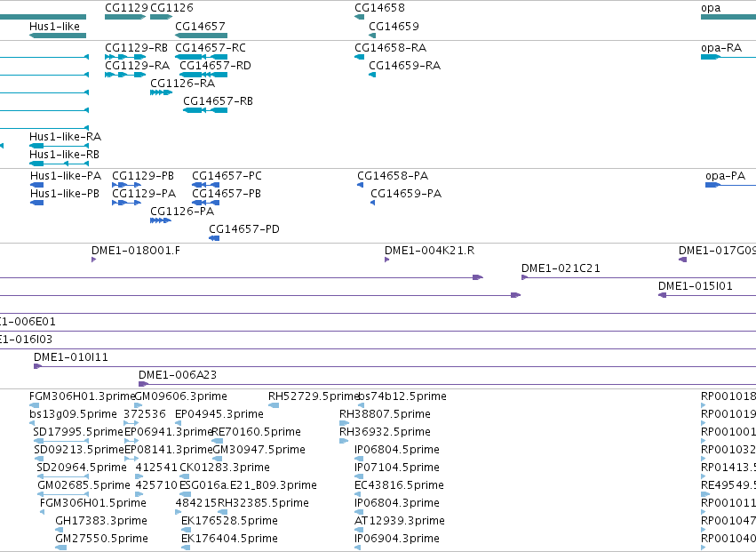Open EST EC43816.5prime
The height and width of the screenshot is (552, 756).
coord(399,486)
